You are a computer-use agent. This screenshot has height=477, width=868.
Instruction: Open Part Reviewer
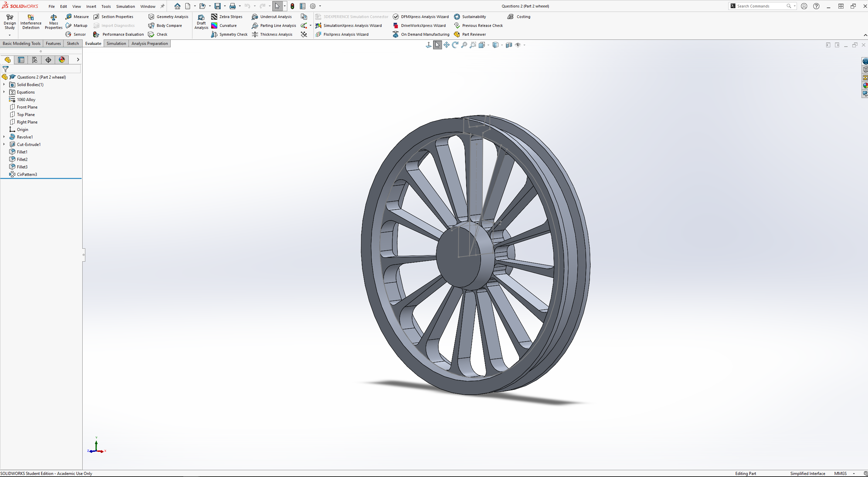[x=470, y=34]
